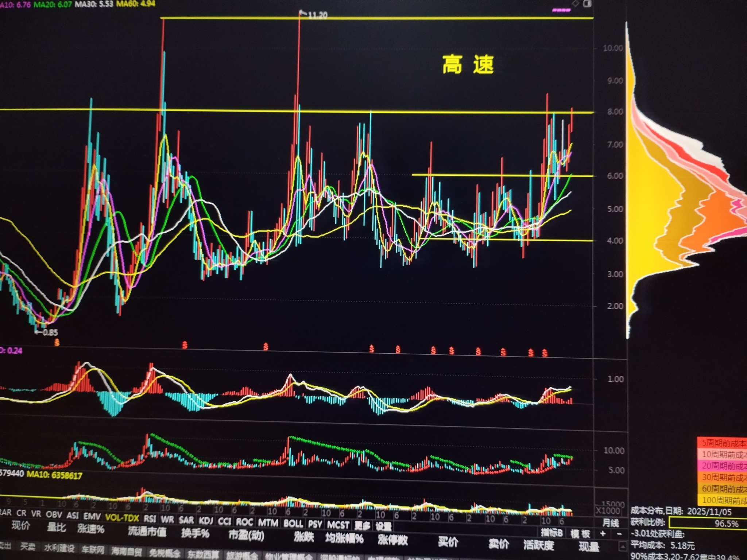Click the square panel icon at chart top-right
Viewport: 747px width, 560px height.
587,4
